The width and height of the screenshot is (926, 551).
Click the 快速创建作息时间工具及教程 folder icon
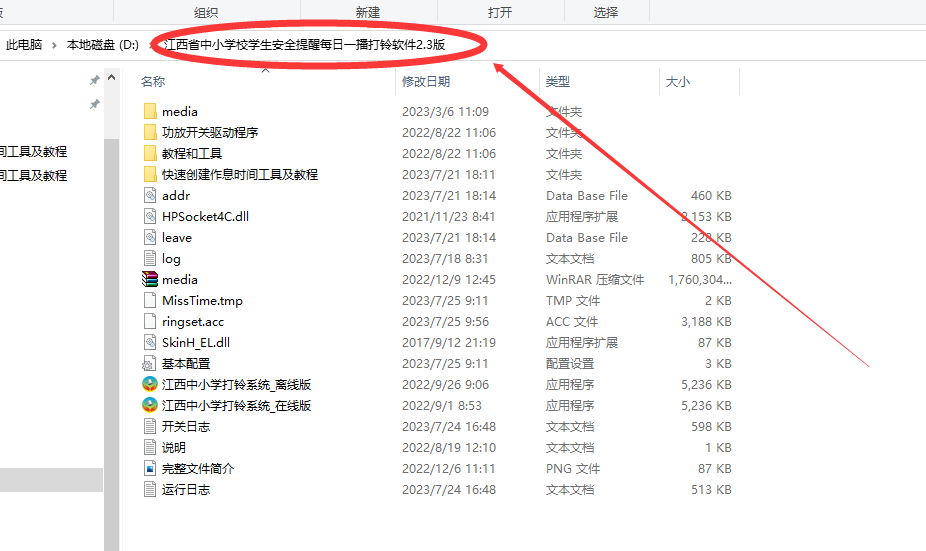(150, 174)
